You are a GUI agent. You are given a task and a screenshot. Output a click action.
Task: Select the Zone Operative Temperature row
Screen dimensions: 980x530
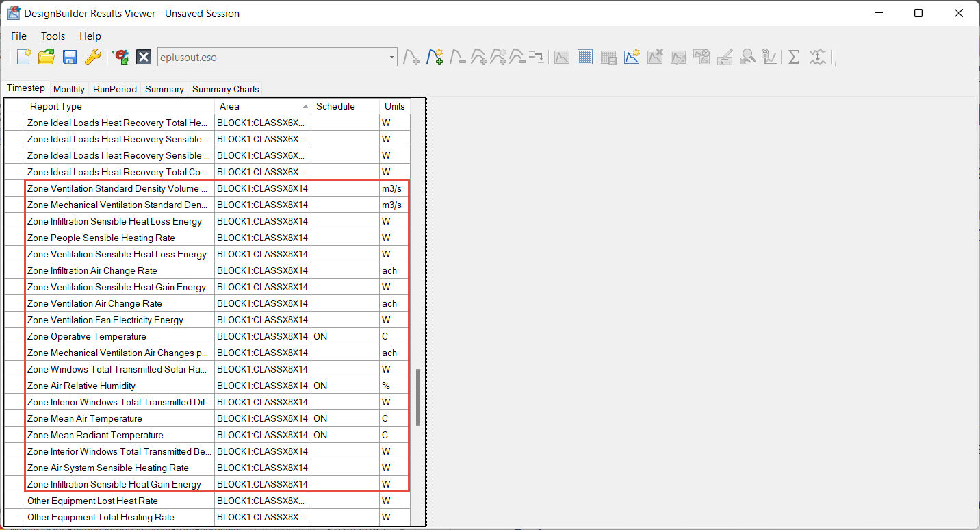click(x=120, y=336)
